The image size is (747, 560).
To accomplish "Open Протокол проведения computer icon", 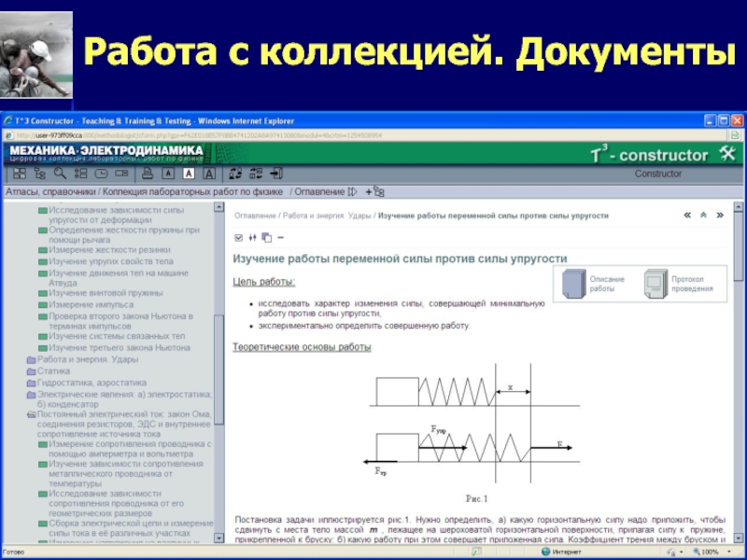I will (x=655, y=284).
